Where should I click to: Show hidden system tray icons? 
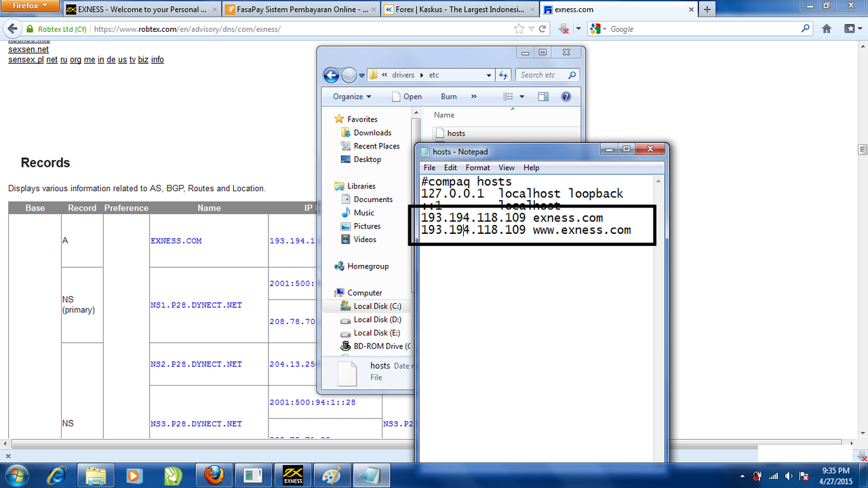(743, 476)
